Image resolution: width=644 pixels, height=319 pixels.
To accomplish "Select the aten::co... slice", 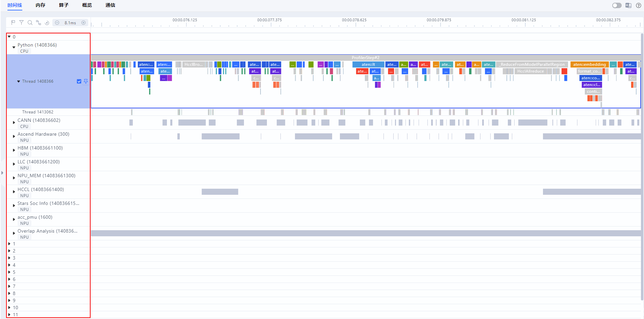I will [591, 78].
